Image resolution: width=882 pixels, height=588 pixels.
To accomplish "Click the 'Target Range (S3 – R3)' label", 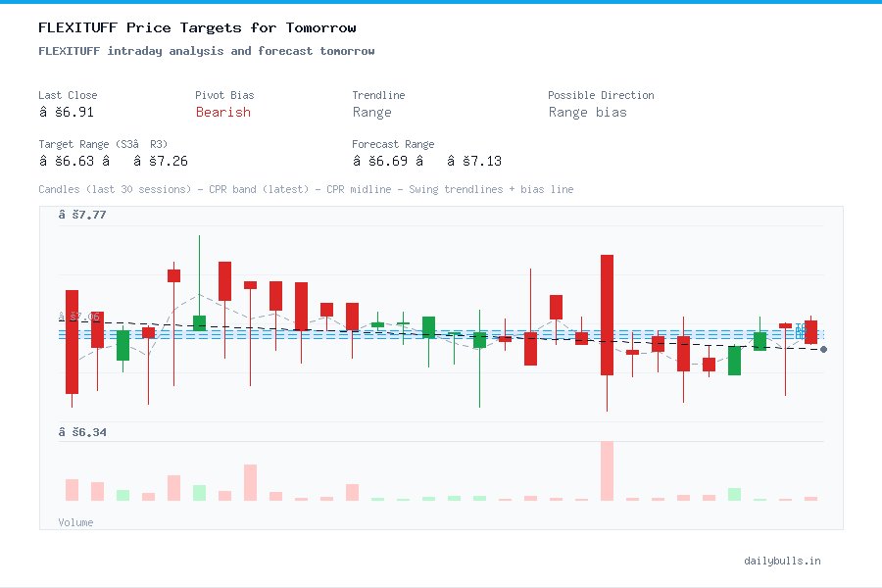I will pos(103,144).
